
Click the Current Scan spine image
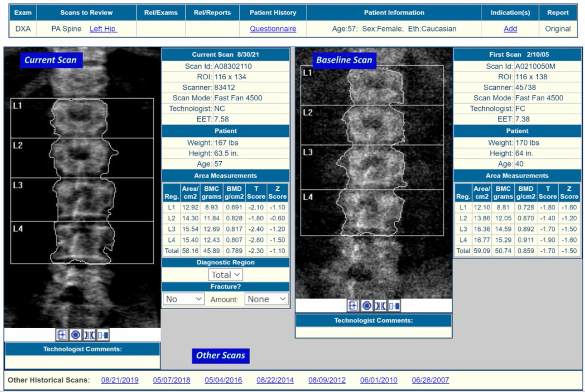coord(82,187)
